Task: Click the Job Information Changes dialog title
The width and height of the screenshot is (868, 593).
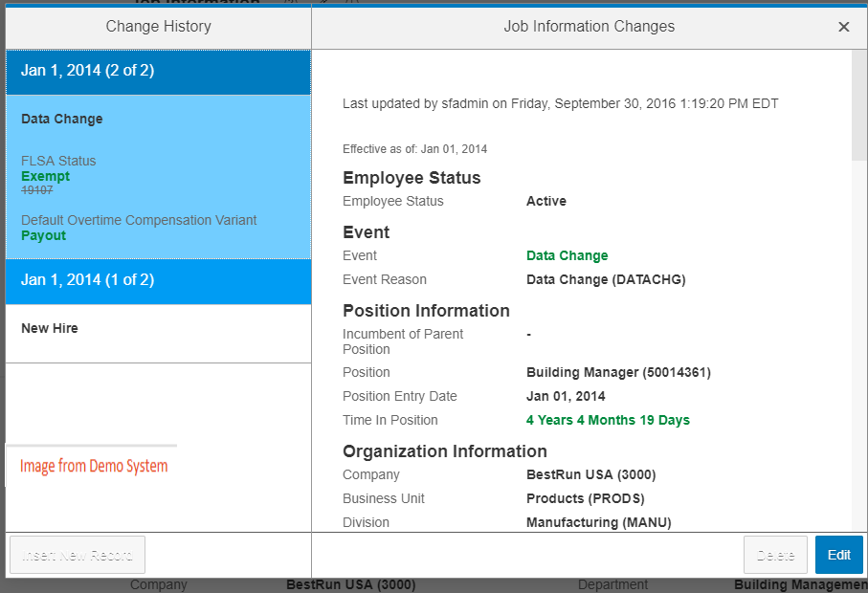Action: (589, 27)
